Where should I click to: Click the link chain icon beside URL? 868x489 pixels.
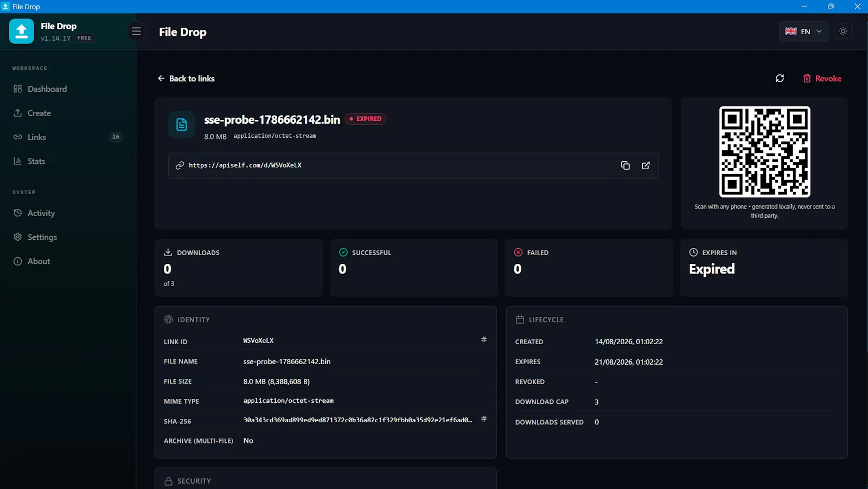(180, 166)
